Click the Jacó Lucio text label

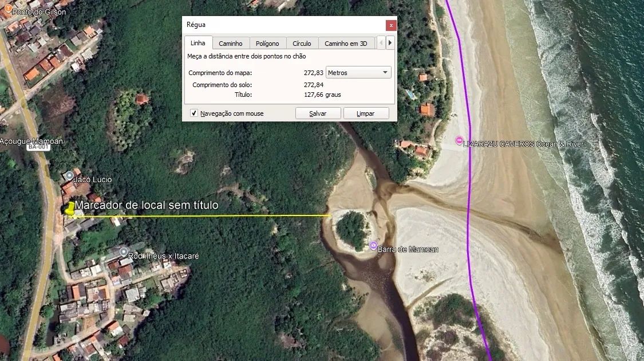[92, 180]
